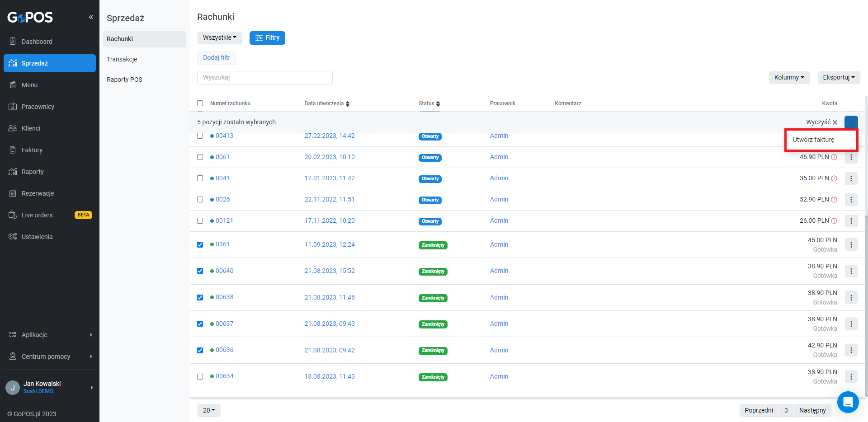Screen dimensions: 868x422
Task: Open row menu for receipt 0061
Action: point(851,157)
